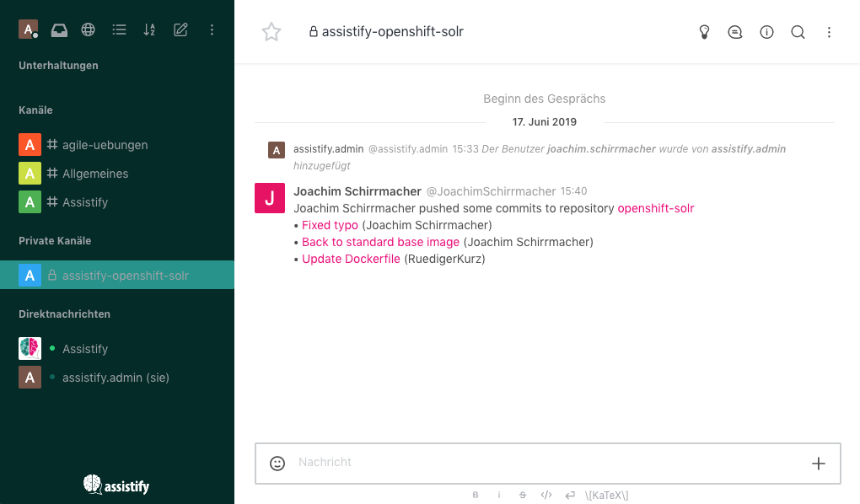Focus the Nachricht message input field
Viewport: 860px width, 504px height.
point(547,463)
